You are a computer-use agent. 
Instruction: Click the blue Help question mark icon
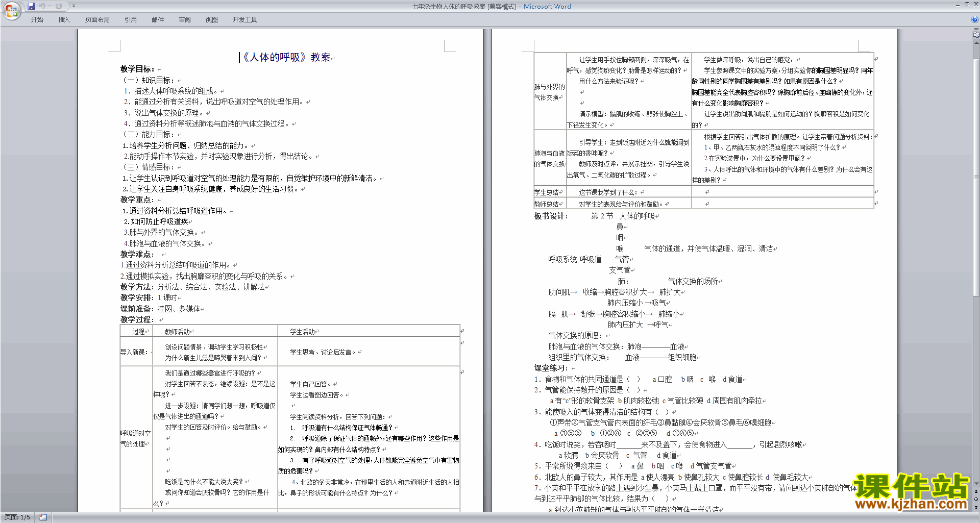point(975,20)
